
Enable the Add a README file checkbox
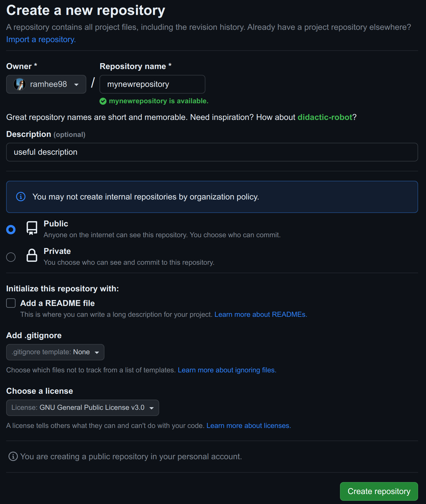click(11, 303)
